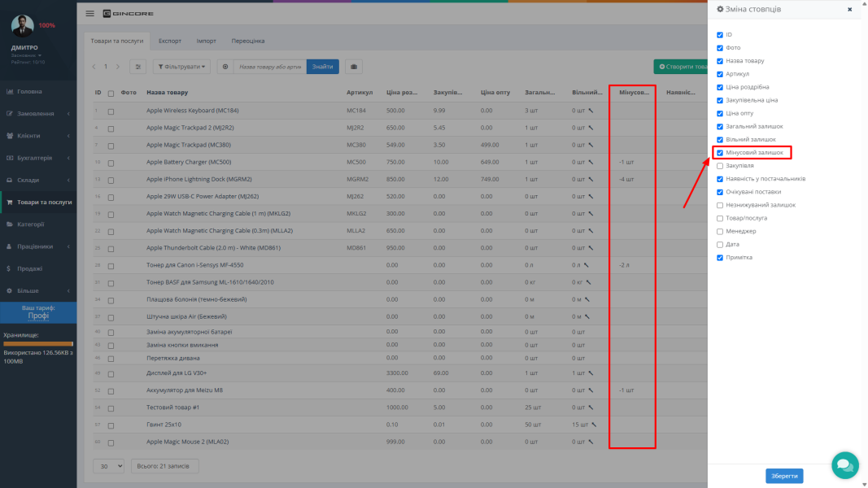The height and width of the screenshot is (488, 868).
Task: Switch to the Переоцінка tab
Action: tap(248, 41)
